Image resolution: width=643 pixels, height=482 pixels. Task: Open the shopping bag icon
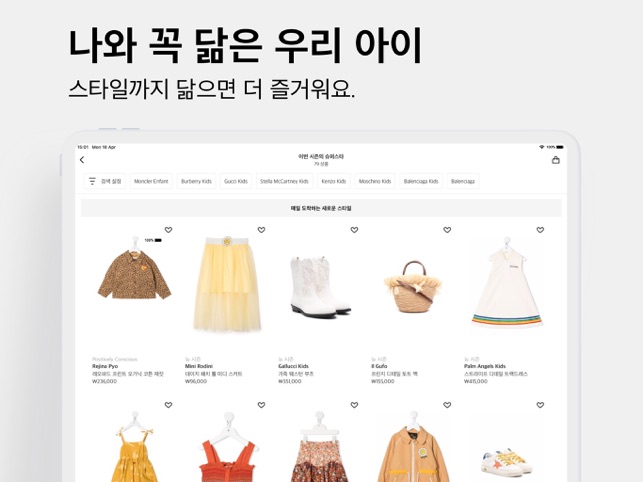pyautogui.click(x=556, y=160)
